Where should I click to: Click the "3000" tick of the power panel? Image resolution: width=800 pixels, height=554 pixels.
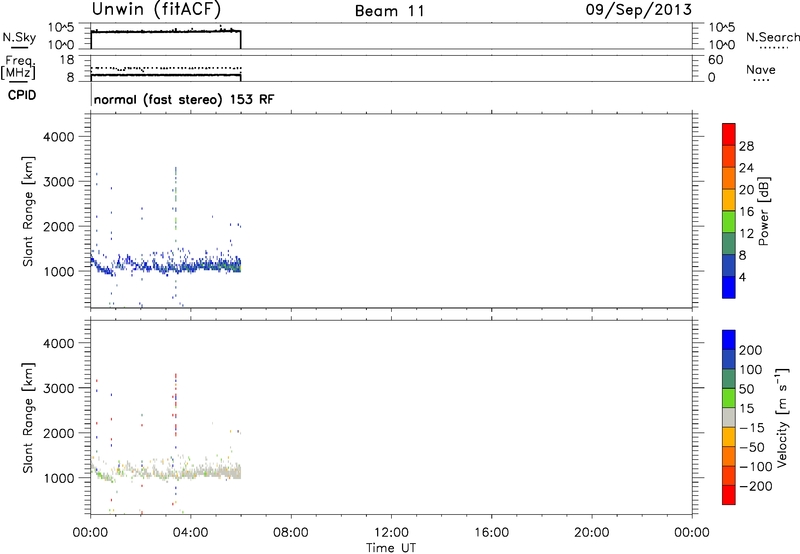(59, 182)
